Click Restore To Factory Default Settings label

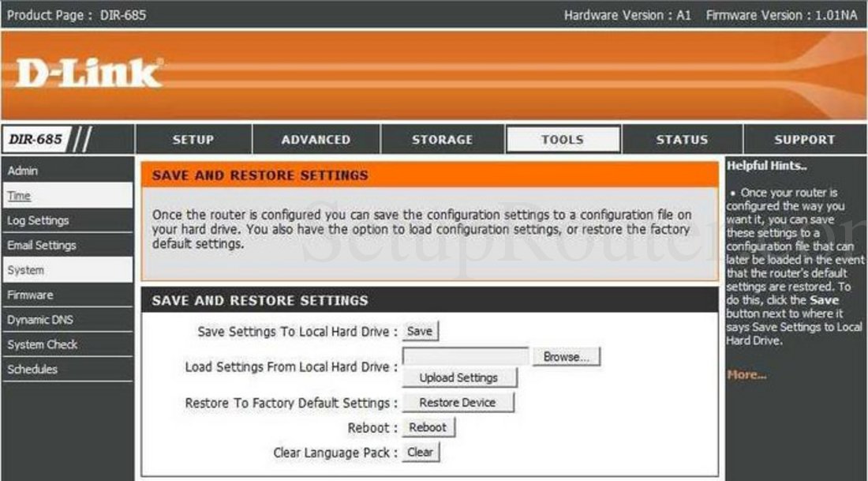point(291,404)
